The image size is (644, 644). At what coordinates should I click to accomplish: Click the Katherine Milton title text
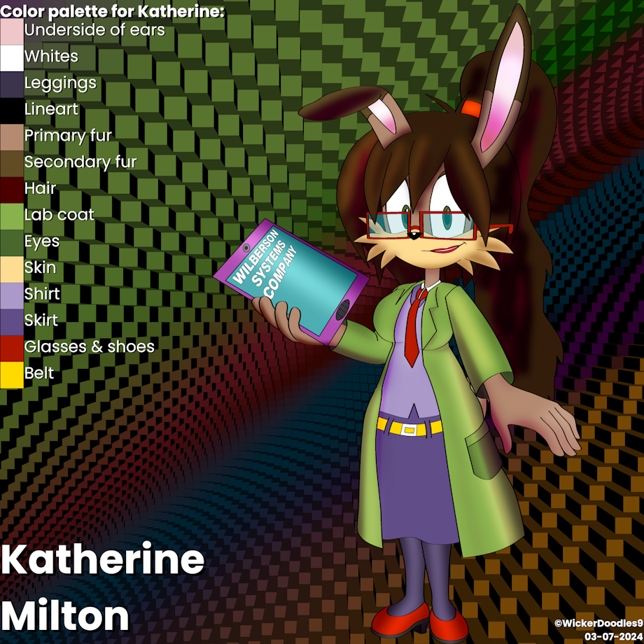(102, 588)
